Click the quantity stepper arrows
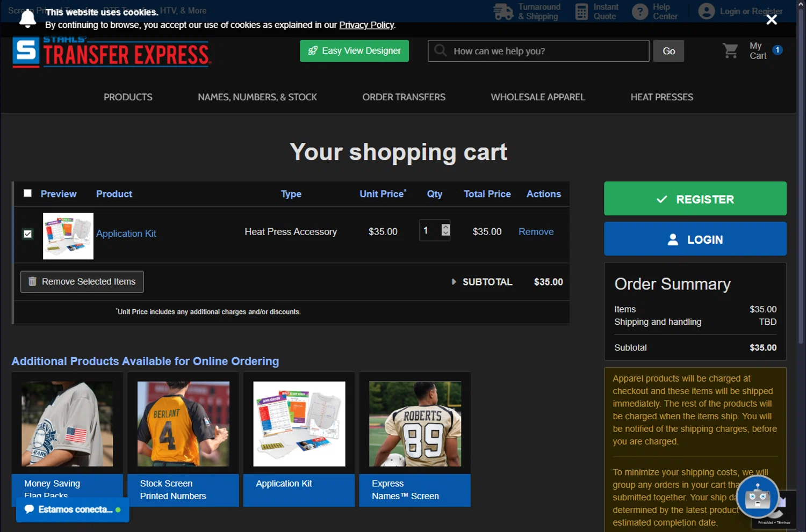Screen dimensions: 806x532 tap(445, 230)
